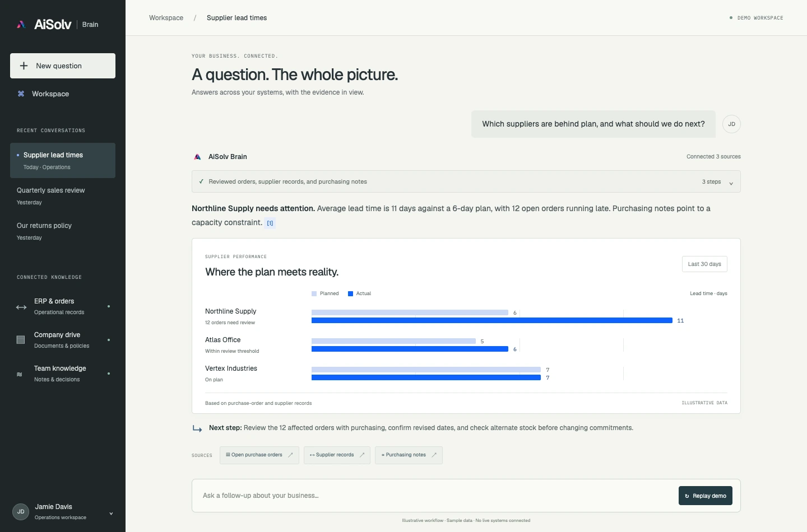The width and height of the screenshot is (807, 532).
Task: Open the Jamie Davis account menu chevron
Action: tap(111, 513)
